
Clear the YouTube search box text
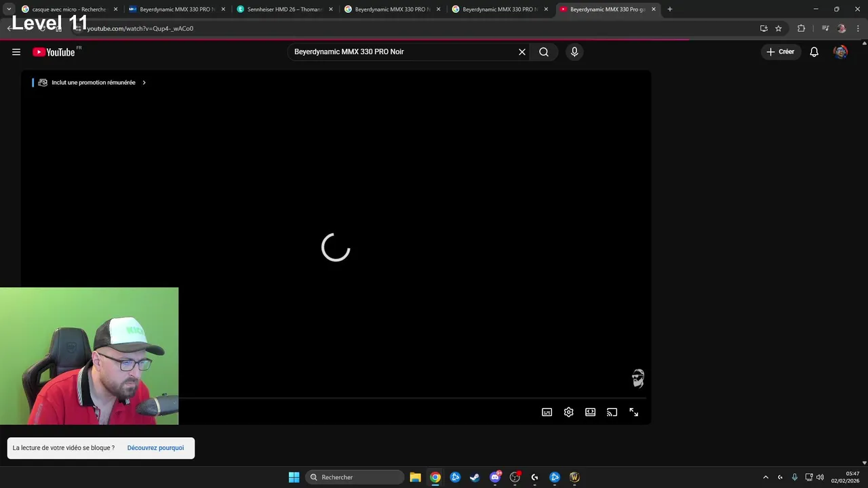tap(522, 52)
